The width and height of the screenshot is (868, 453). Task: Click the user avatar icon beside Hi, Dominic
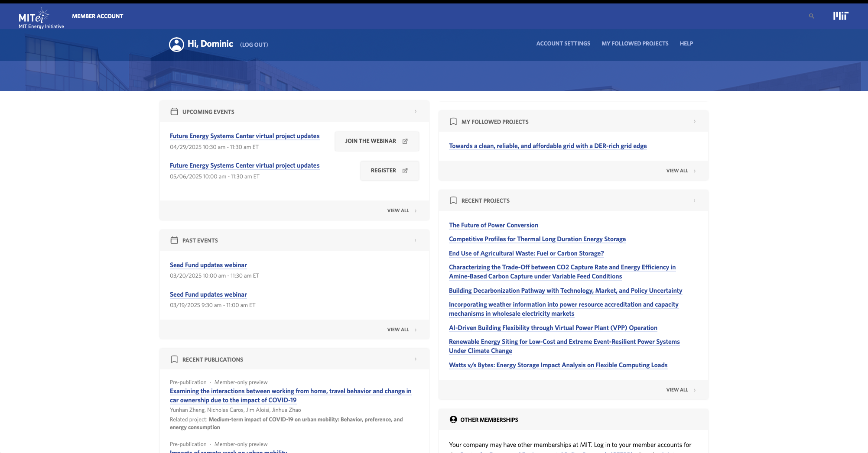coord(176,44)
